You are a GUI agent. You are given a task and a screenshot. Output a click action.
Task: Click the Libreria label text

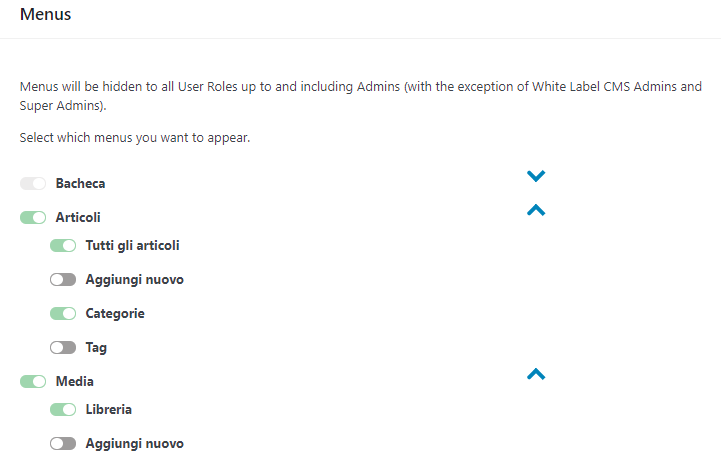pyautogui.click(x=109, y=409)
